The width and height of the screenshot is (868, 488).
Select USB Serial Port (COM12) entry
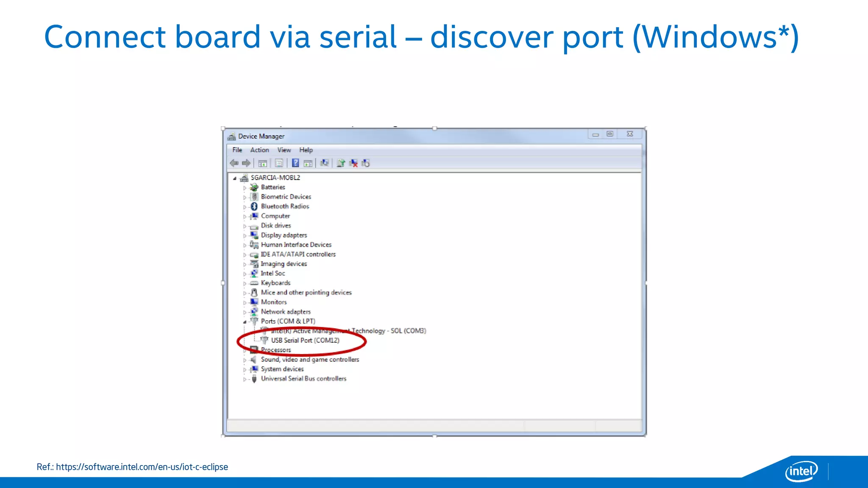pyautogui.click(x=305, y=340)
